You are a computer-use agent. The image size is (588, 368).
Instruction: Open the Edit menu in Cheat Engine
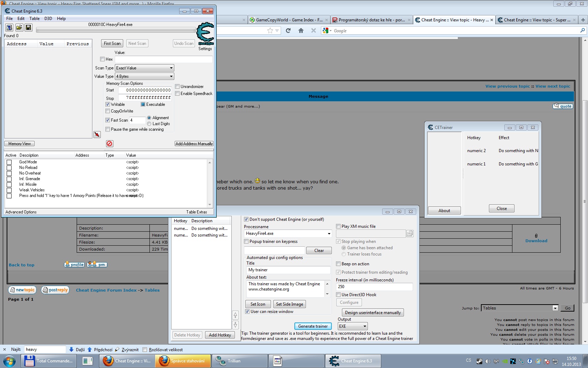[x=21, y=19]
